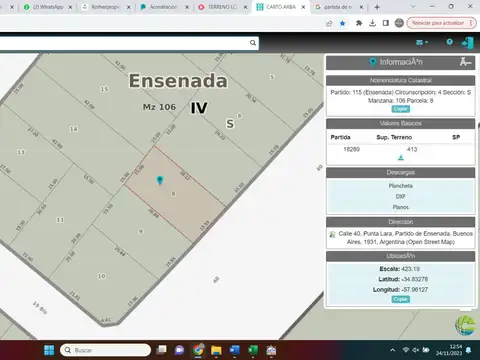This screenshot has height=360, width=480.
Task: Click parcel 10 label on the map
Action: click(101, 276)
